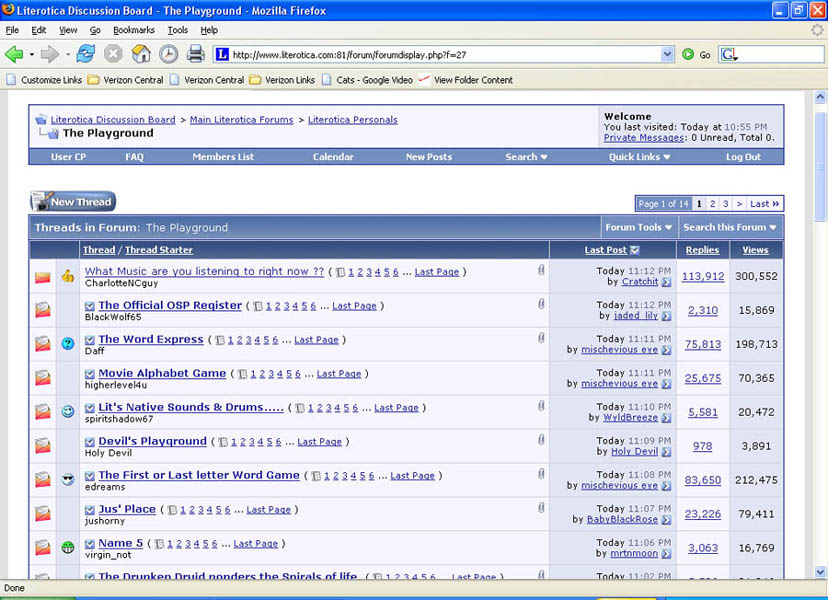This screenshot has height=600, width=828.
Task: Open Last Page of Lit's Native Sounds & Drums
Action: pyautogui.click(x=396, y=408)
